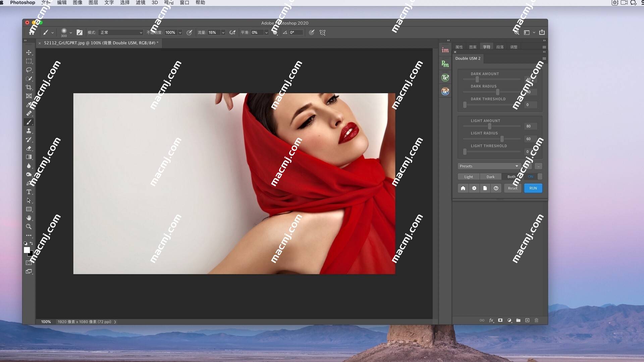
Task: Toggle the Dark sharpening mode
Action: pos(490,176)
